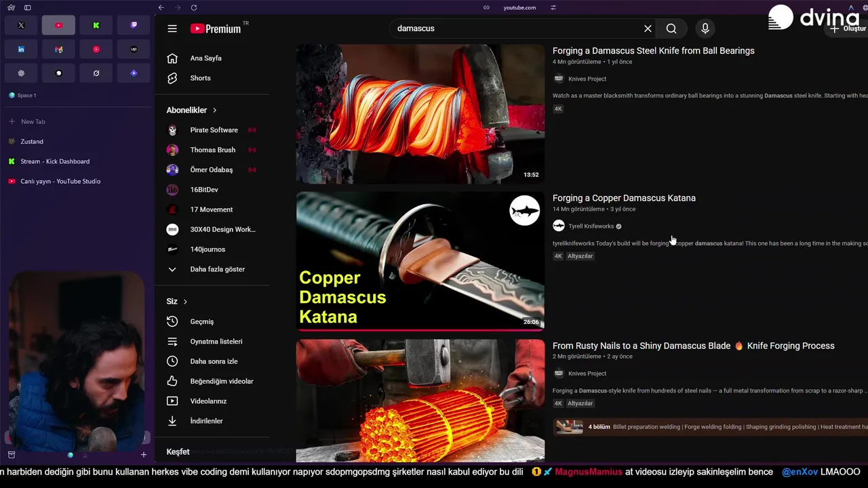Screen dimensions: 868x488
Task: Open the X (Twitter) pinned tab
Action: pos(21,25)
